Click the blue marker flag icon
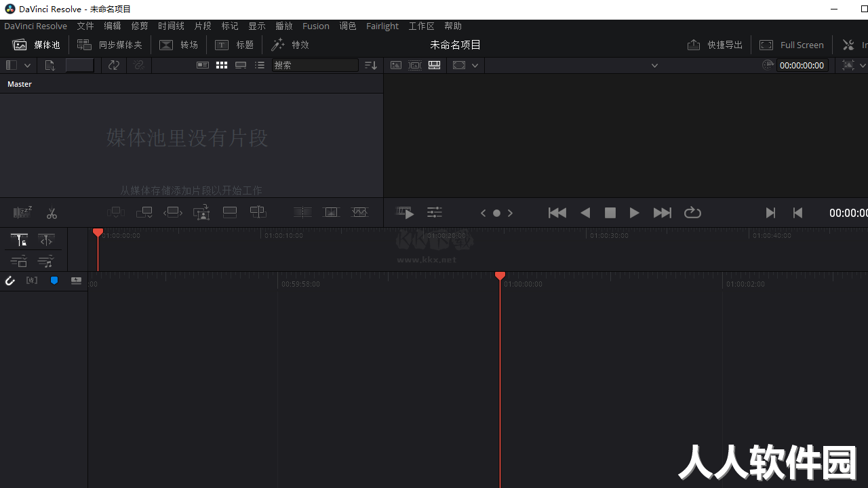 [x=54, y=281]
